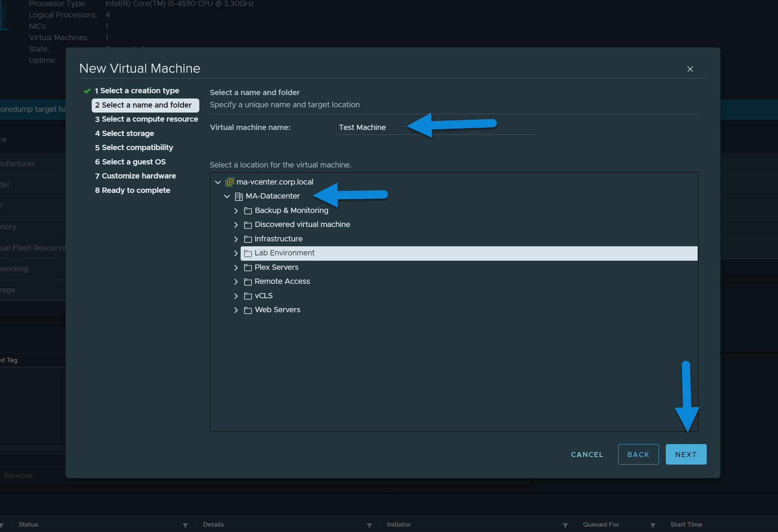Select the Web Servers folder
The width and height of the screenshot is (778, 532).
tap(277, 310)
